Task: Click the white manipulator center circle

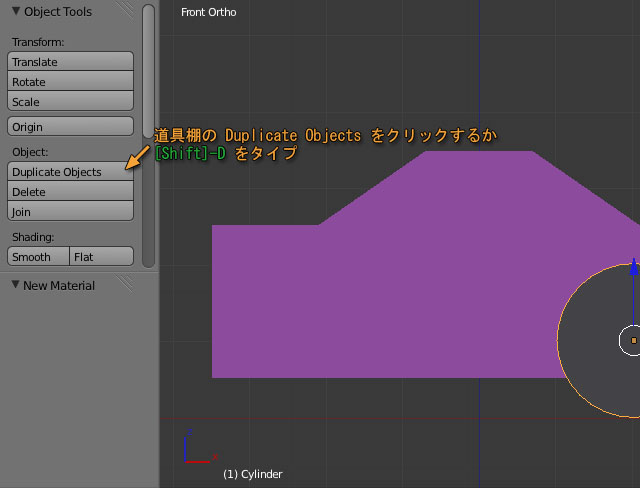Action: [x=632, y=340]
